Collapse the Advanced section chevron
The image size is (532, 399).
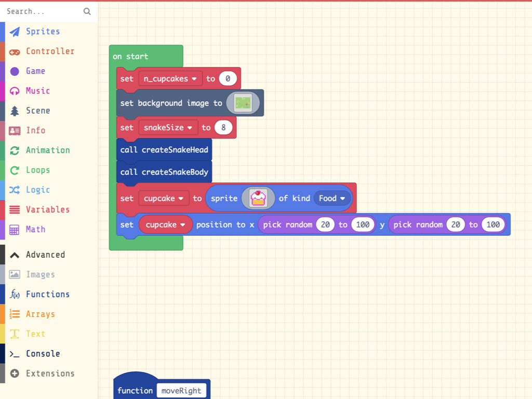pyautogui.click(x=15, y=255)
